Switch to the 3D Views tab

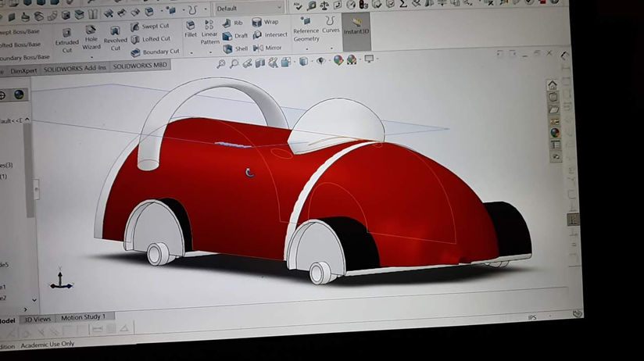tap(37, 318)
